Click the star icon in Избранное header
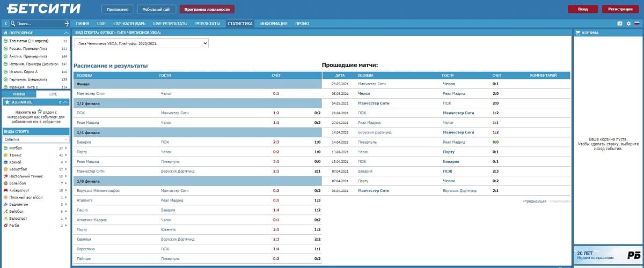 [x=7, y=102]
